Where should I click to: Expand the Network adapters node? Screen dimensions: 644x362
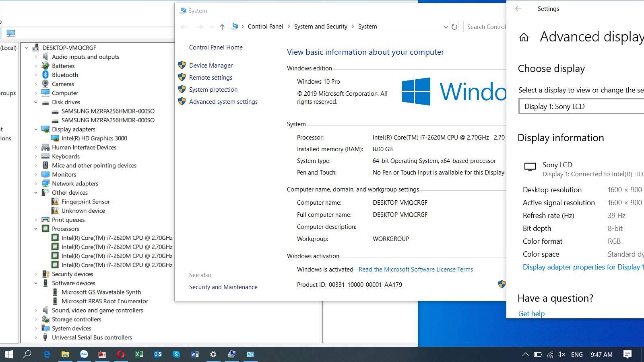tap(36, 183)
